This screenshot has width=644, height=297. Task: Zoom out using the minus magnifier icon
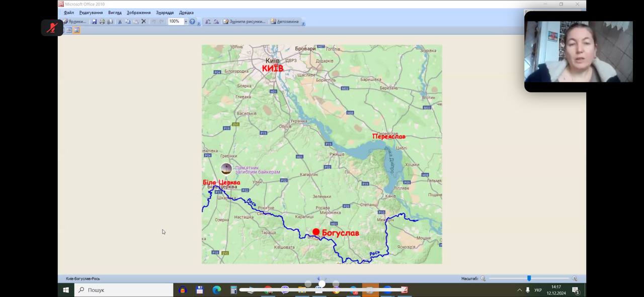(483, 278)
